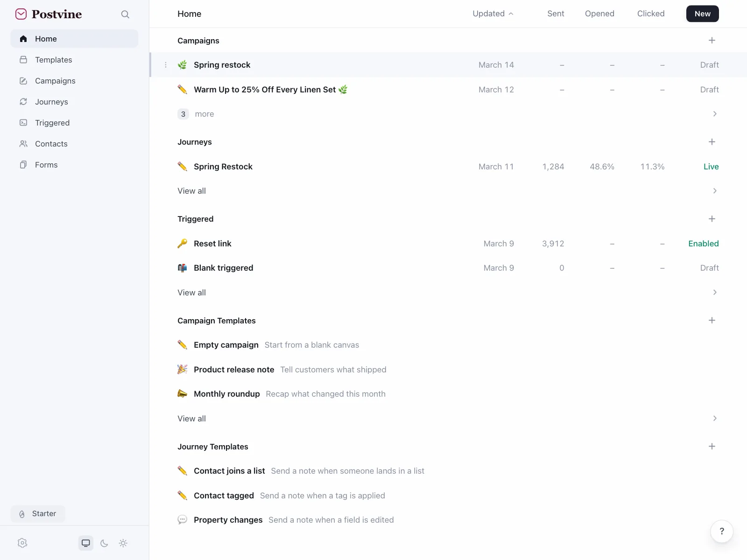This screenshot has height=560, width=747.
Task: Open the Blank triggered email
Action: click(448, 268)
